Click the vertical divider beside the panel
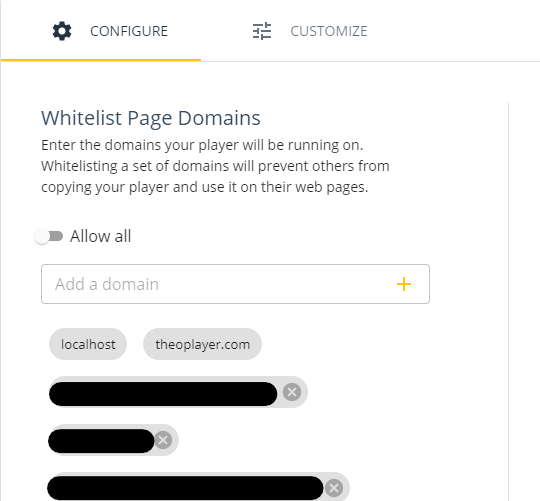The width and height of the screenshot is (540, 501). click(x=508, y=301)
